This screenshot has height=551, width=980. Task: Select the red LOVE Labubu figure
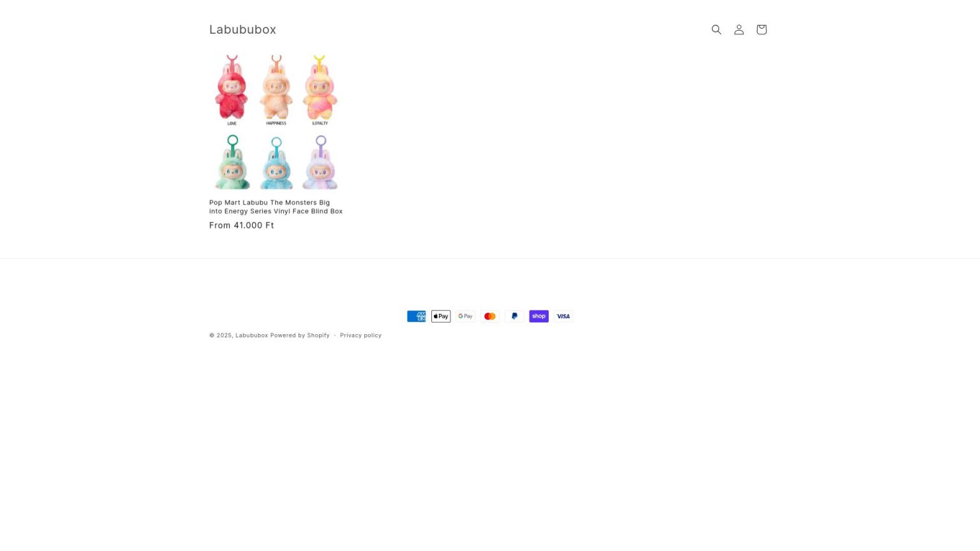(232, 88)
